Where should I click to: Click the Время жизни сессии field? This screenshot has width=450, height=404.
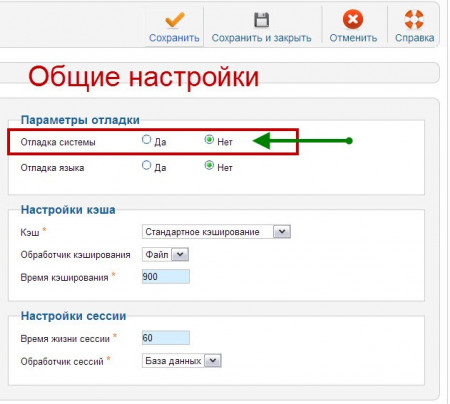pos(166,338)
